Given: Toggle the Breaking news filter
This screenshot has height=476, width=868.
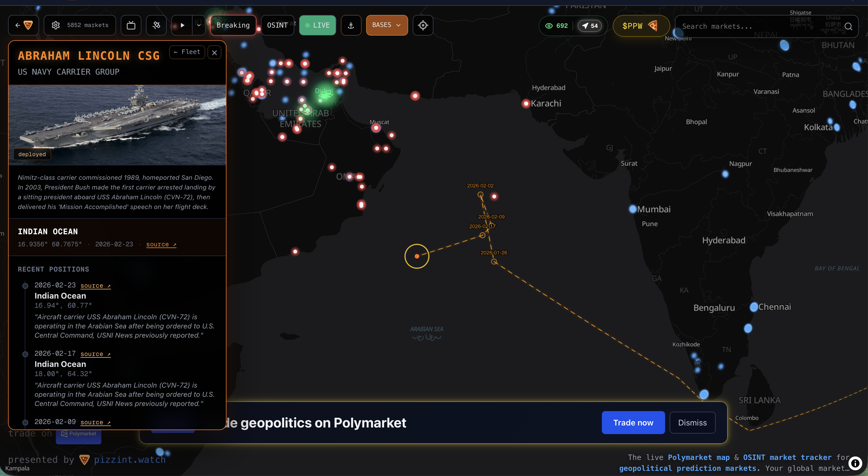Looking at the screenshot, I should pos(233,25).
